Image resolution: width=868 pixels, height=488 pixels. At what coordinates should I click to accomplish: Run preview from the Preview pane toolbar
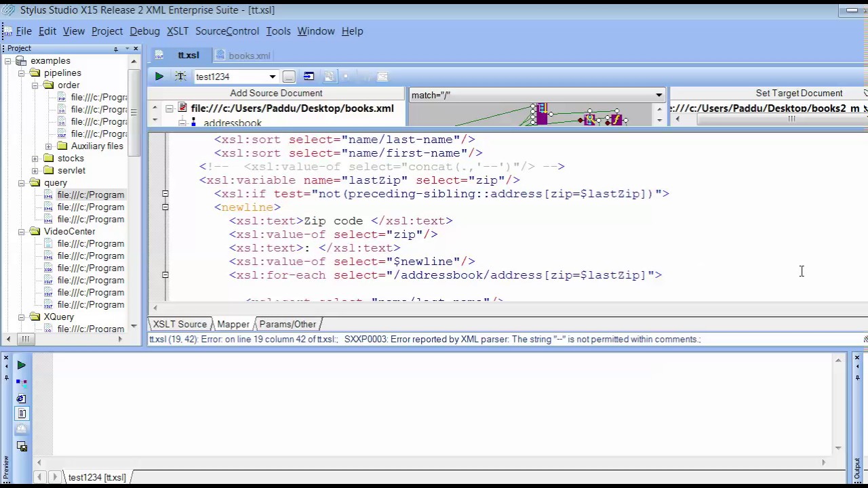[21, 365]
